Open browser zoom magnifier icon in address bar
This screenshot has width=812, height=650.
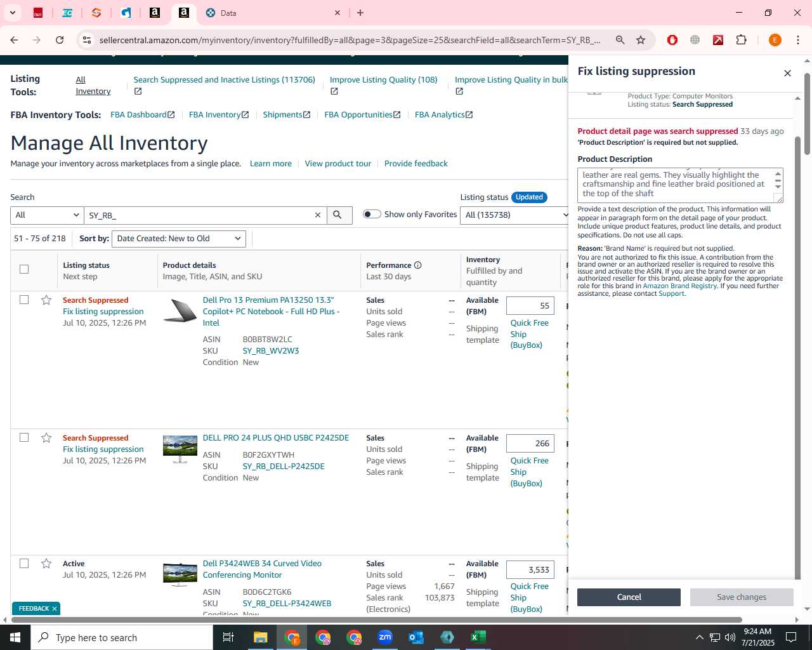[620, 40]
